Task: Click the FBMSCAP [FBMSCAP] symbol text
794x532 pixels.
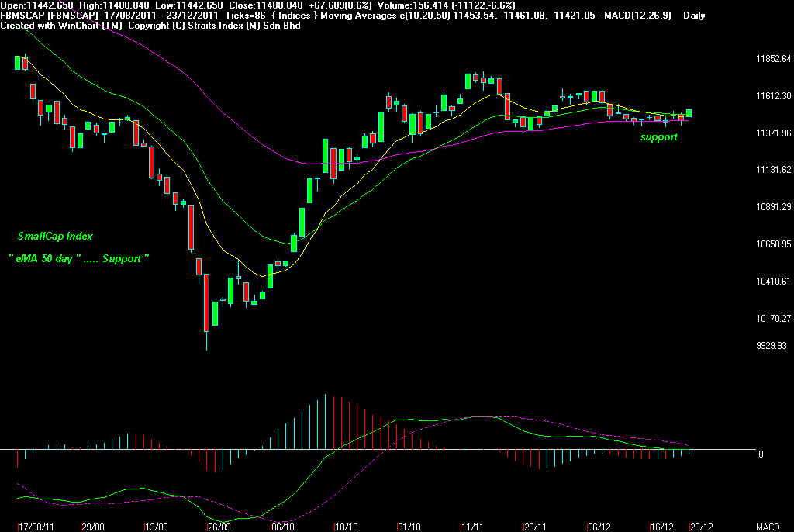Action: (x=49, y=16)
